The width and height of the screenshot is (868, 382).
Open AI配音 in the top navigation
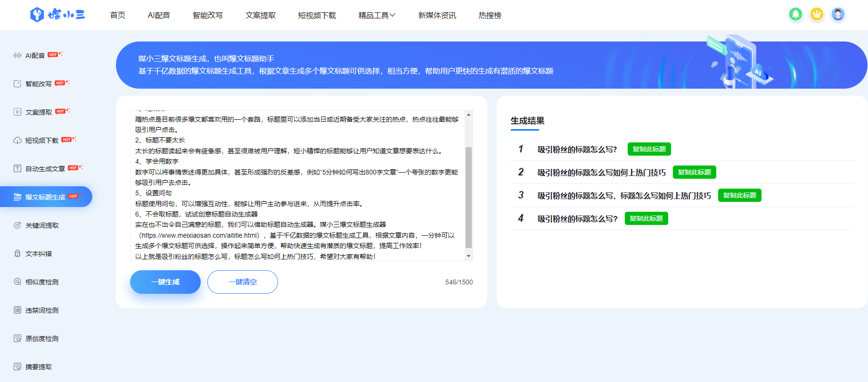(x=159, y=15)
